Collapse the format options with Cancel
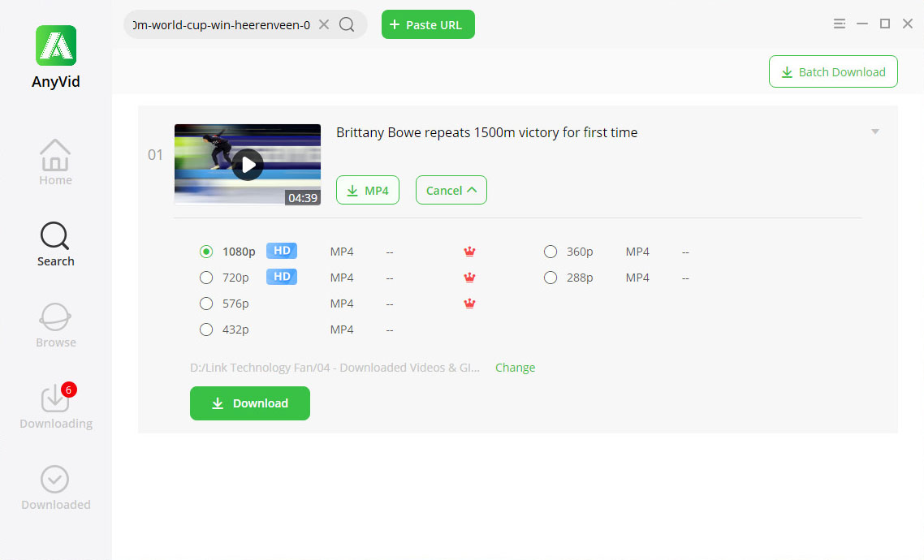The width and height of the screenshot is (924, 560). pos(451,190)
